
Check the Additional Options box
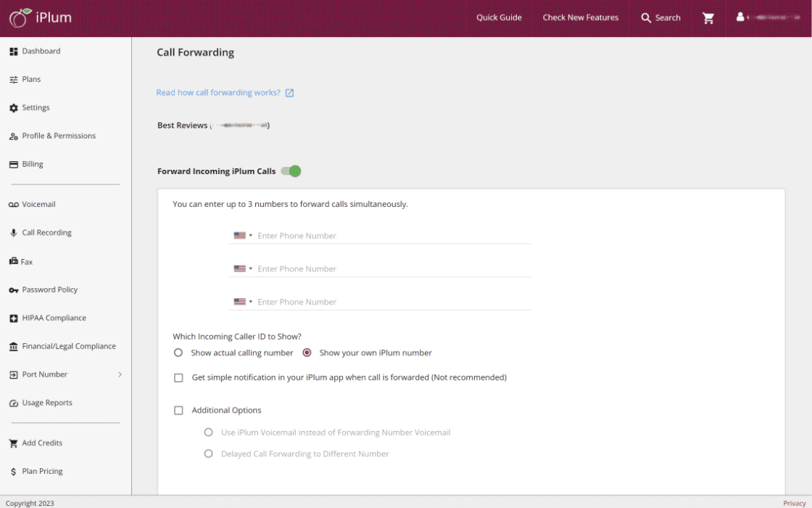tap(178, 410)
